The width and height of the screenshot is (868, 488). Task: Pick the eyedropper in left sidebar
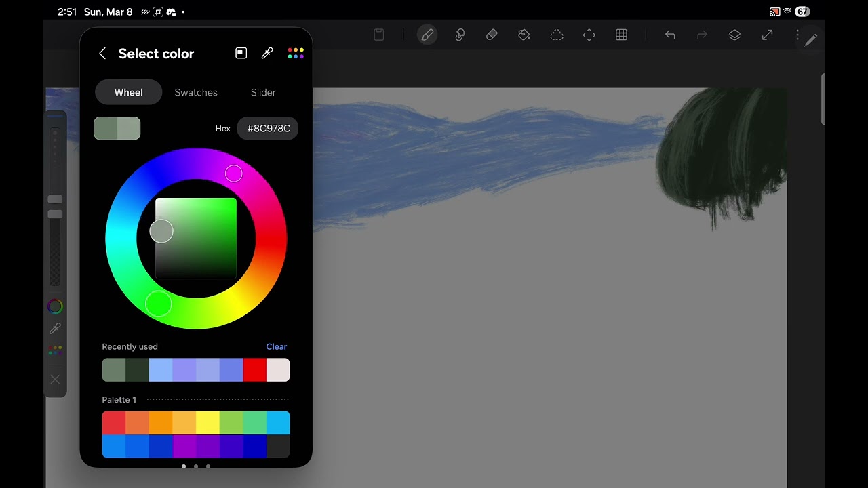55,329
